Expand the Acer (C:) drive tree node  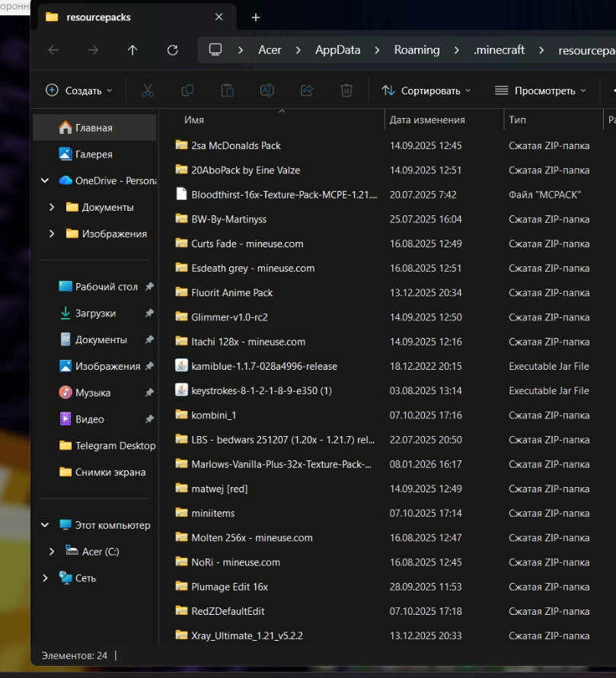pyautogui.click(x=52, y=552)
